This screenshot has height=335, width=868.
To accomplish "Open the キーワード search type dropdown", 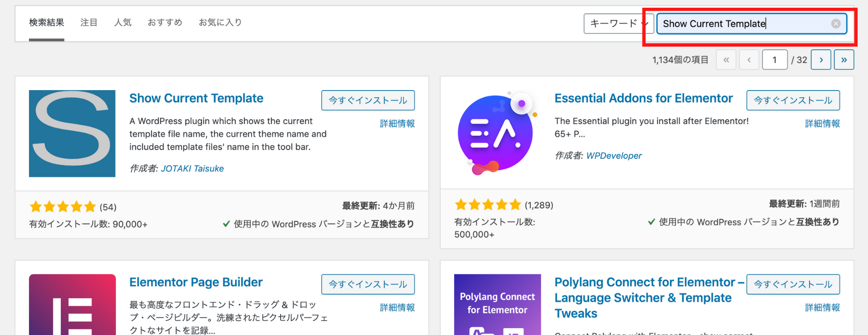I will tap(619, 24).
